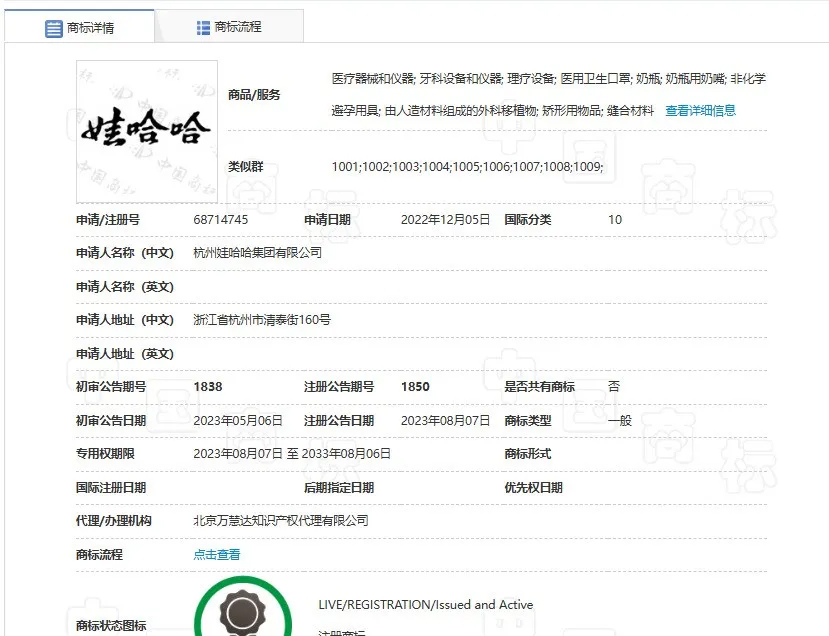Click the 商品/服务 label
Image resolution: width=829 pixels, height=636 pixels.
tap(254, 95)
